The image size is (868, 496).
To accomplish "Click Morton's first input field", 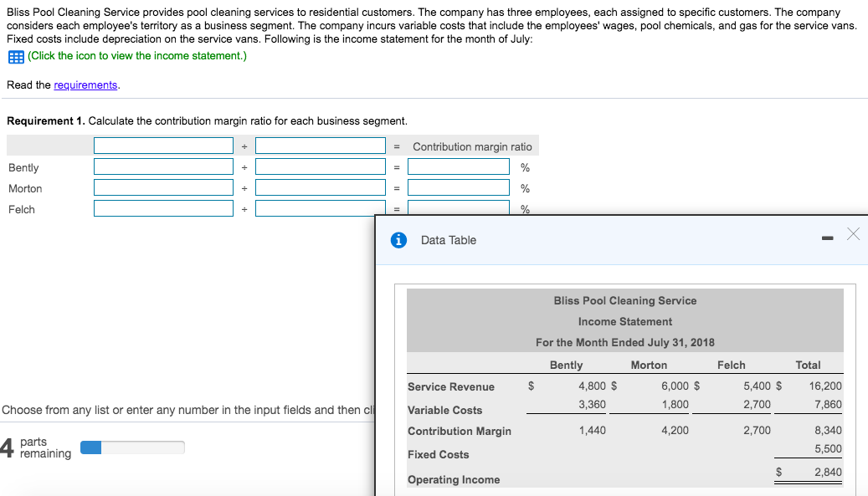I will [163, 188].
